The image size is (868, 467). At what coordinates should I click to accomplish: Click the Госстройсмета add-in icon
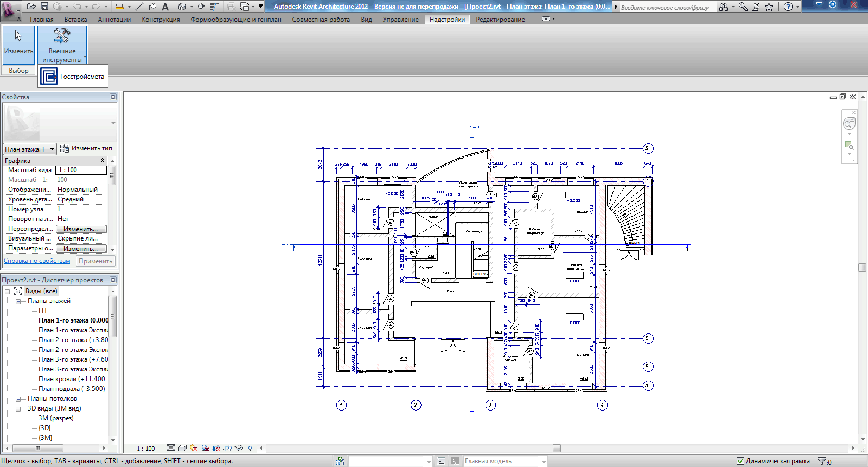click(49, 77)
